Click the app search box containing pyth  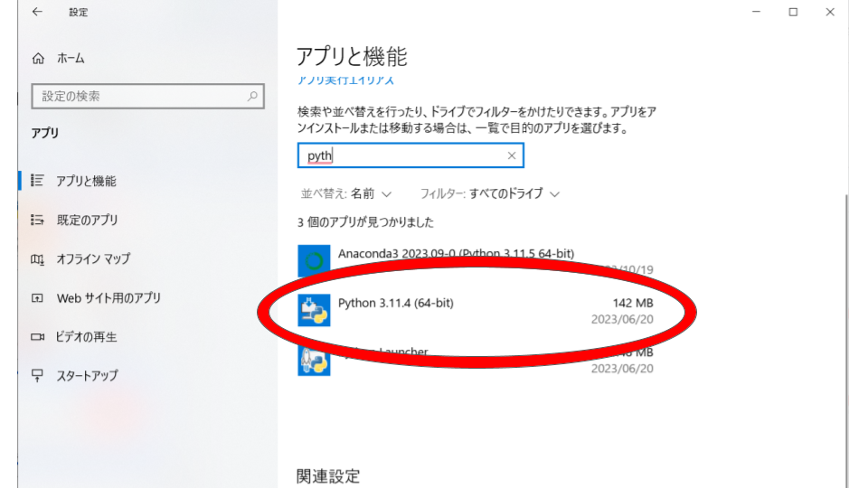tap(410, 155)
